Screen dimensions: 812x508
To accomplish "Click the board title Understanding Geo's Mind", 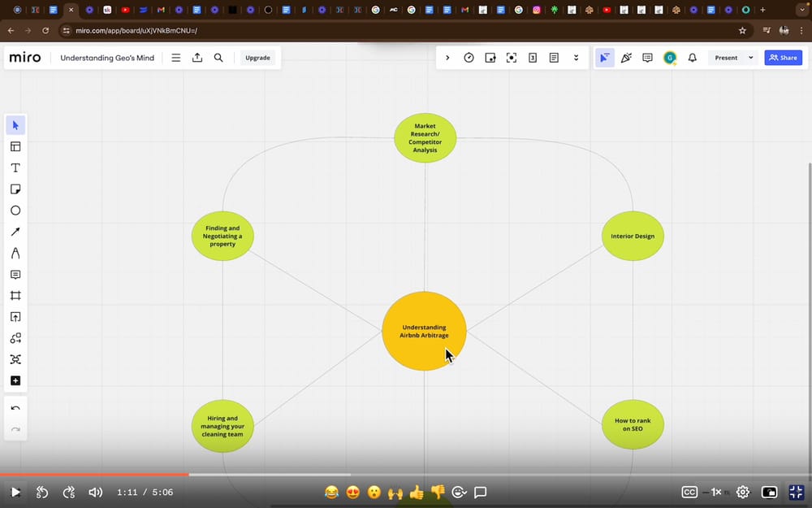I will 107,58.
